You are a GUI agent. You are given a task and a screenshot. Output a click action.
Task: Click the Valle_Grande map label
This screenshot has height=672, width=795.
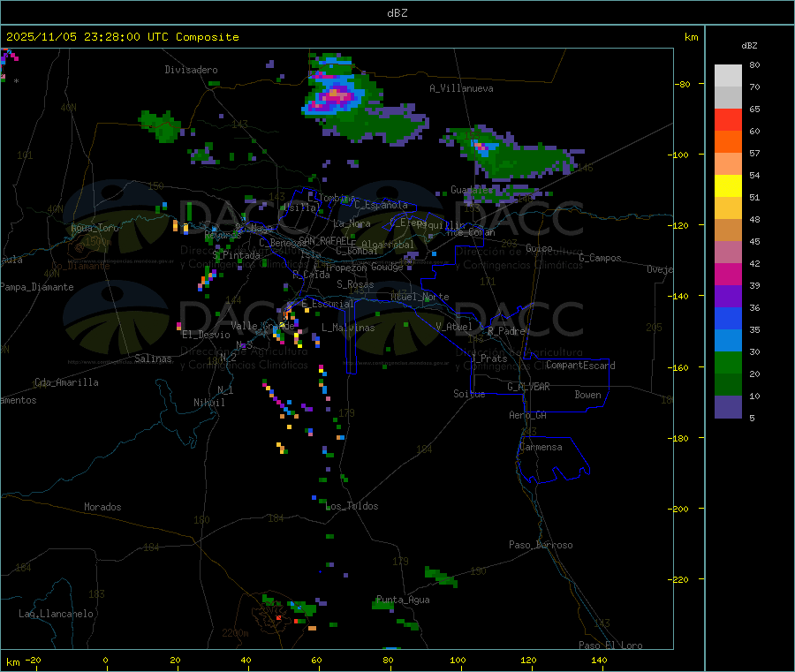[262, 326]
